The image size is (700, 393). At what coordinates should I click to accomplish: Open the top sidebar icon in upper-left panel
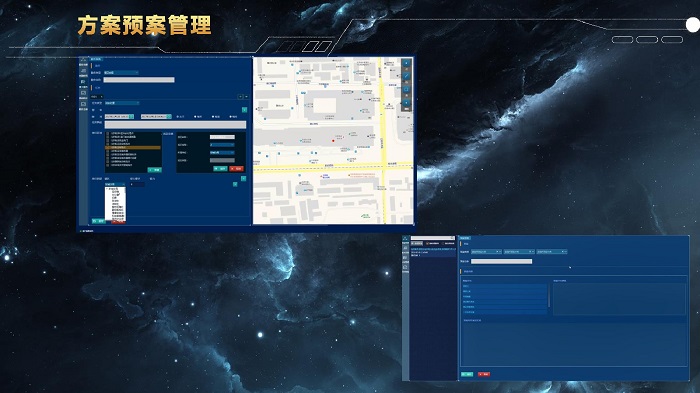click(83, 59)
